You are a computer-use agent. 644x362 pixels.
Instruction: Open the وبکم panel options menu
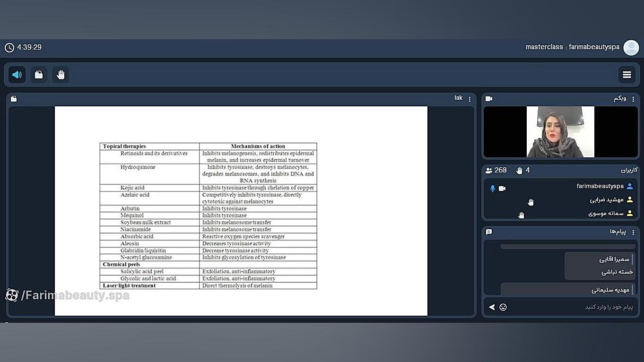pos(634,99)
